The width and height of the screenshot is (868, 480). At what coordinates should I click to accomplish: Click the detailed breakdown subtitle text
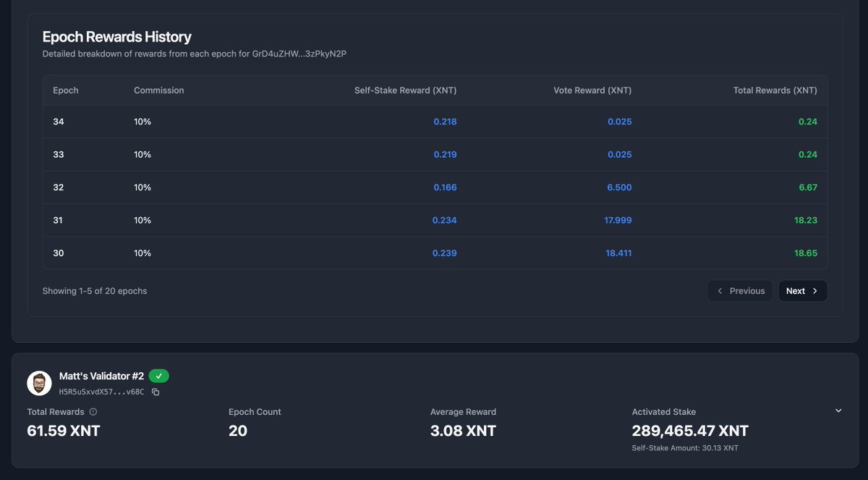[195, 54]
